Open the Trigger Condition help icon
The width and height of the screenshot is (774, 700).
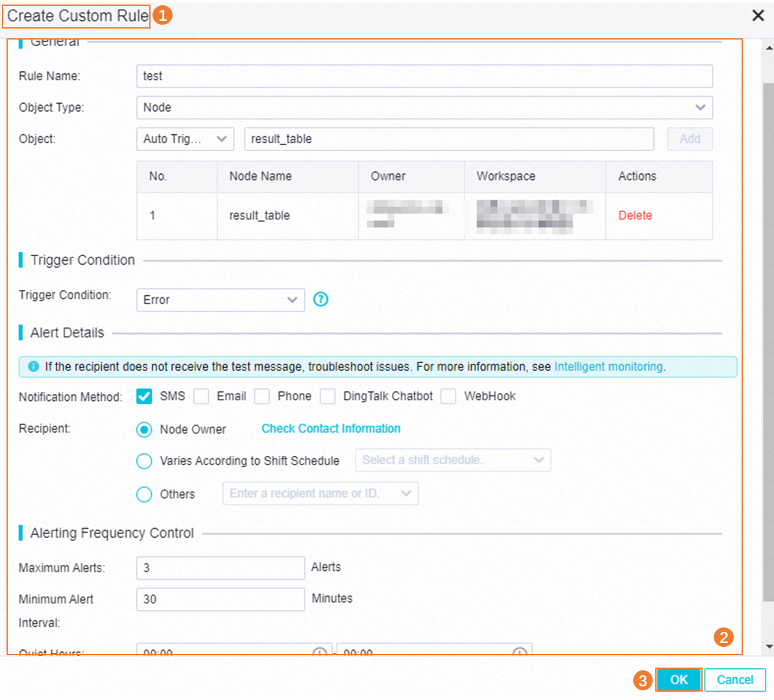(x=320, y=300)
